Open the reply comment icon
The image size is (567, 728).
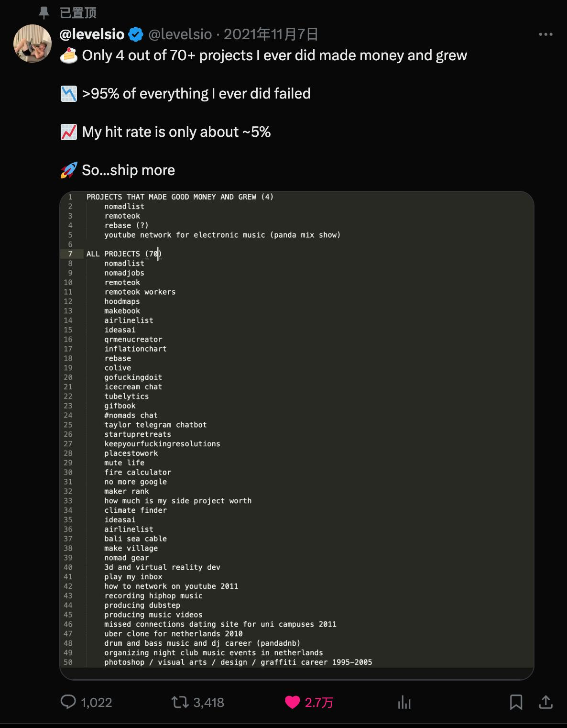point(68,702)
